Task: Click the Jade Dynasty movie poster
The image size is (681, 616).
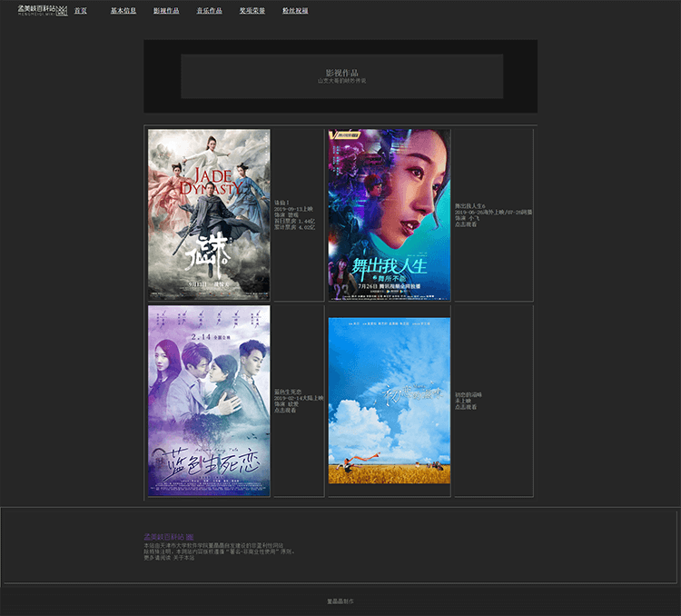Action: point(209,214)
